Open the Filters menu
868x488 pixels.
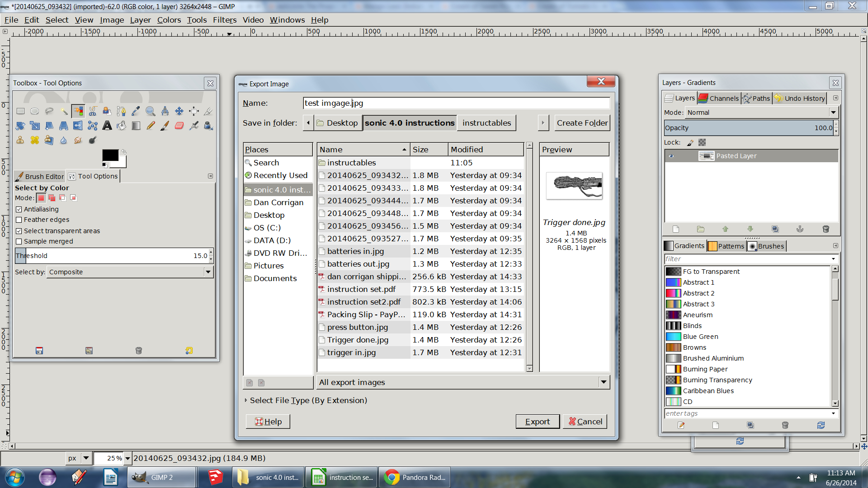point(224,20)
